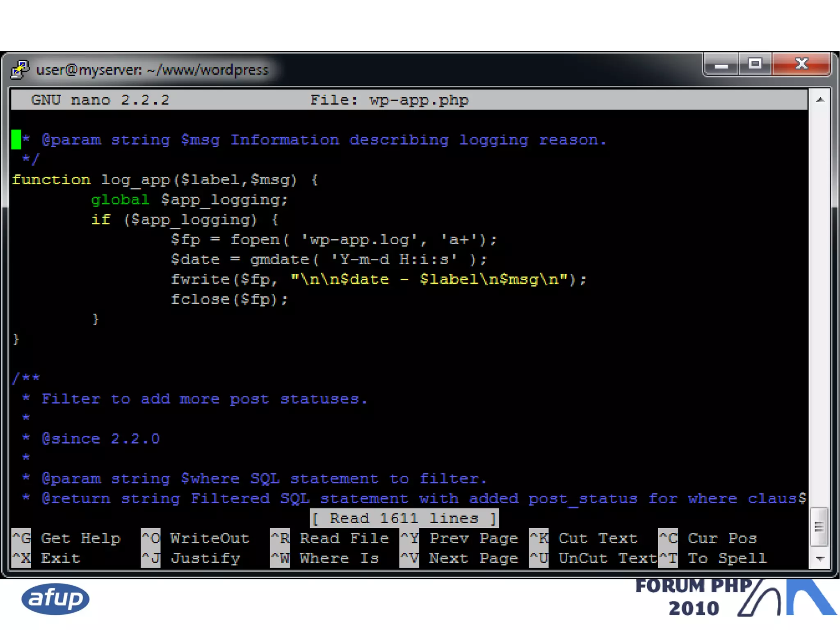Click the word 'function' in the code
The width and height of the screenshot is (840, 630).
click(51, 180)
